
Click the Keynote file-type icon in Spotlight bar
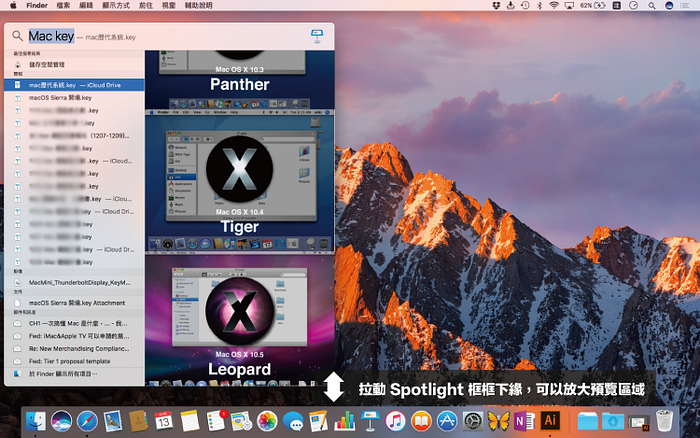tap(317, 36)
